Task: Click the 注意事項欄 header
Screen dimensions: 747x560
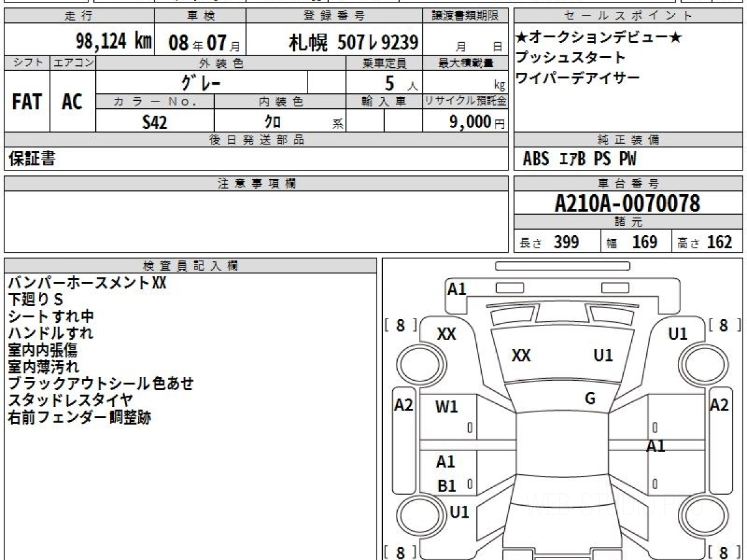Action: (256, 184)
